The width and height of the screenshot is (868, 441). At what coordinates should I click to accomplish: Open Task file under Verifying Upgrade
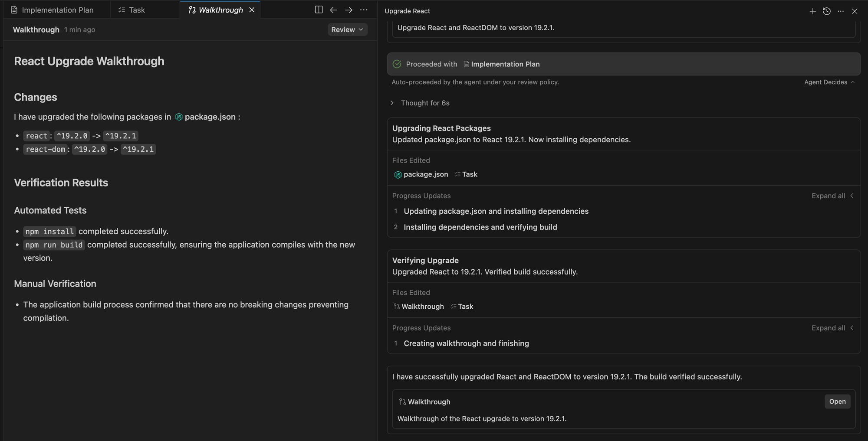point(462,307)
